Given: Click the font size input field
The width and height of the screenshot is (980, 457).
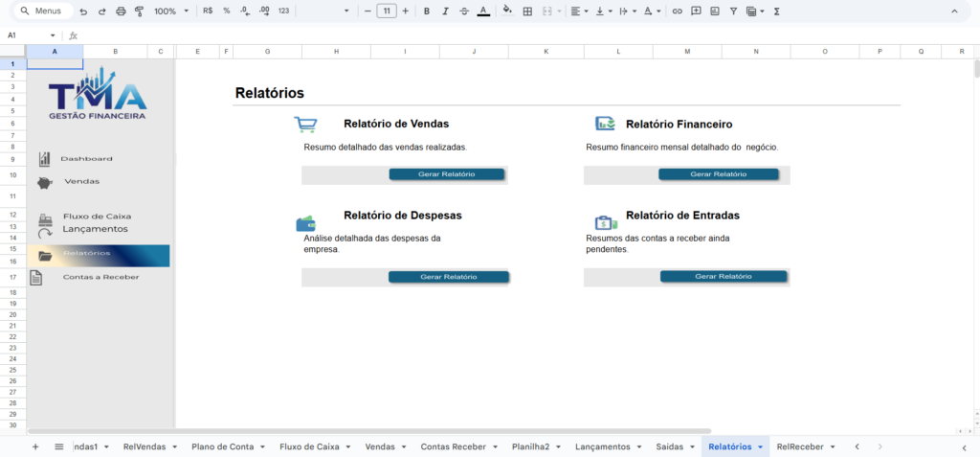Looking at the screenshot, I should tap(387, 11).
